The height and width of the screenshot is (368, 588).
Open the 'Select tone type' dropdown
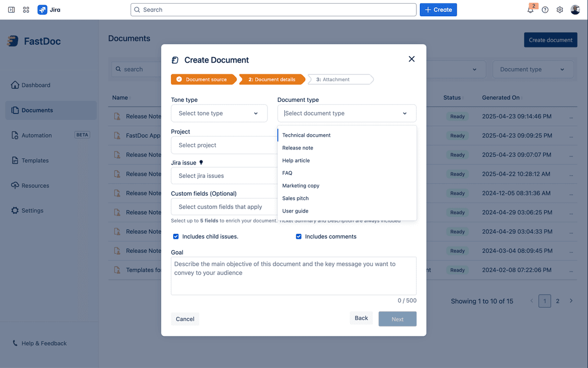[x=219, y=113]
